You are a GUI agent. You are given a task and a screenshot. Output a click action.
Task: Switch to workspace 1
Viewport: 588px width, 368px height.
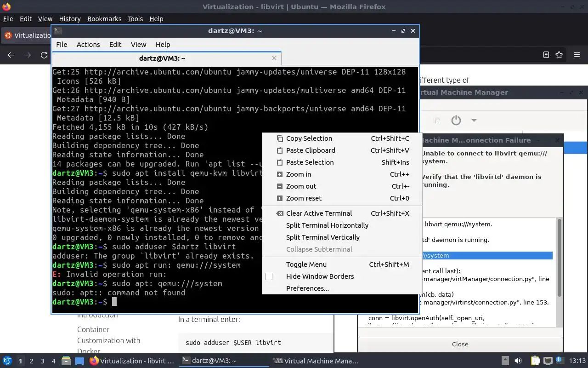coord(20,361)
